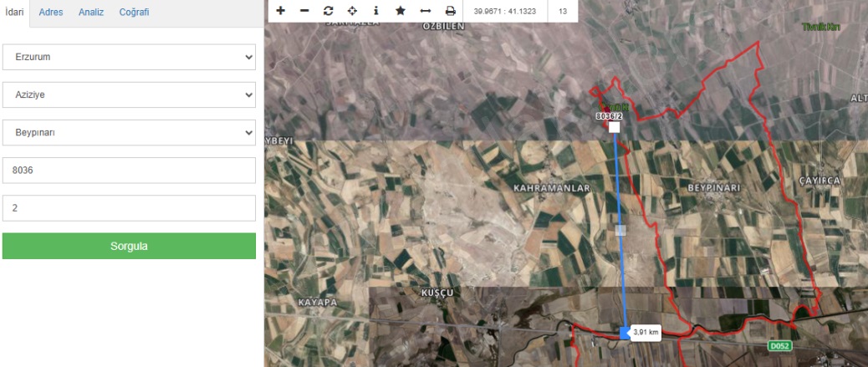This screenshot has height=367, width=868.
Task: Click the 3,91 km measurement label
Action: (x=646, y=333)
